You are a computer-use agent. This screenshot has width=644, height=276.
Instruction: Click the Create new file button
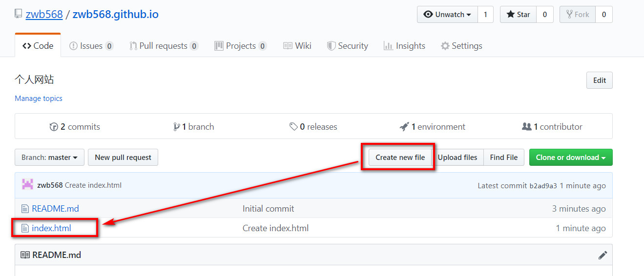point(400,158)
